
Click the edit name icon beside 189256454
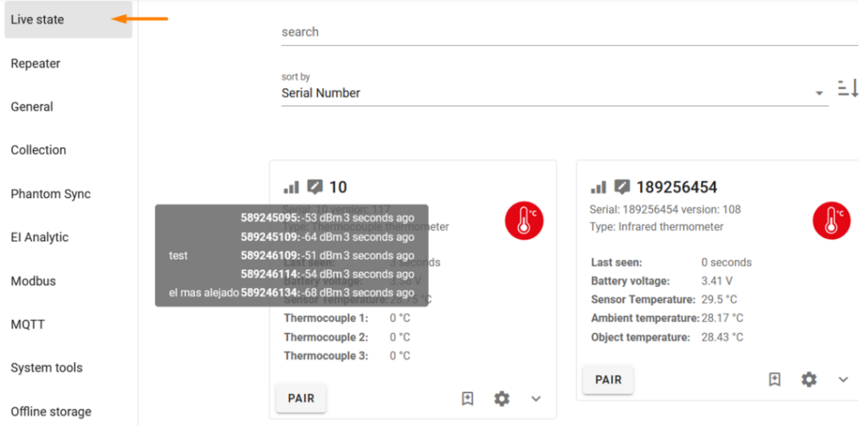(622, 187)
